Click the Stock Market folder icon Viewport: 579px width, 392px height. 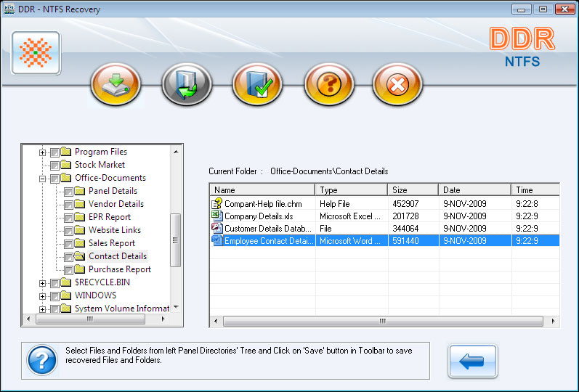click(66, 164)
